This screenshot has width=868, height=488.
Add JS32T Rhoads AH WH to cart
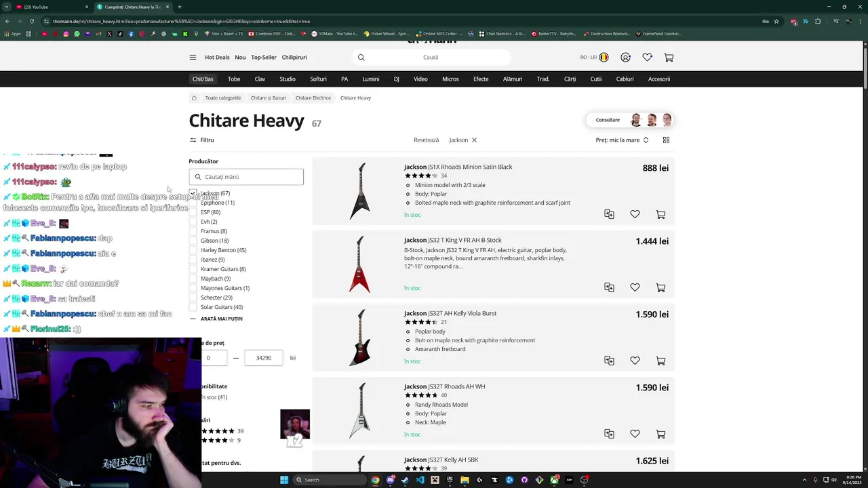pyautogui.click(x=660, y=434)
